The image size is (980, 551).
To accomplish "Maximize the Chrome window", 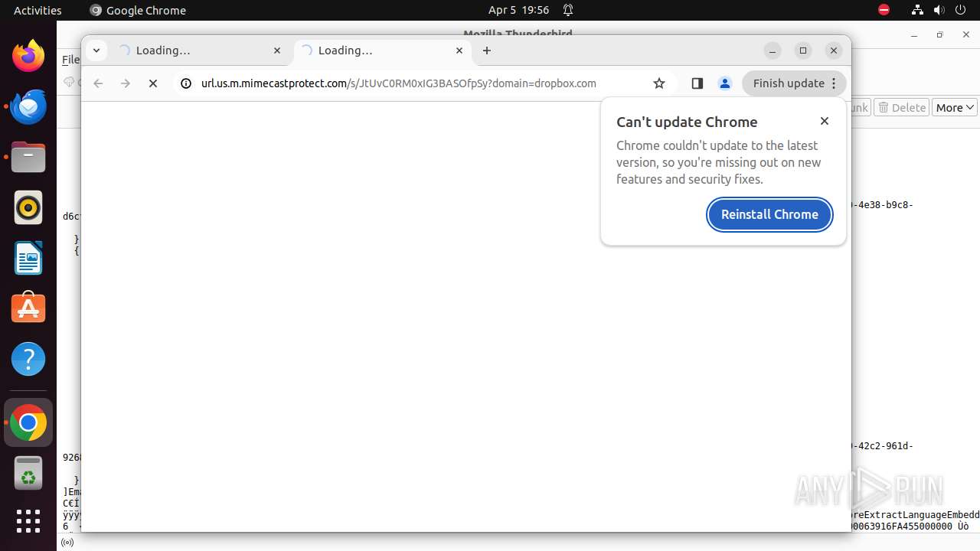I will pyautogui.click(x=803, y=51).
